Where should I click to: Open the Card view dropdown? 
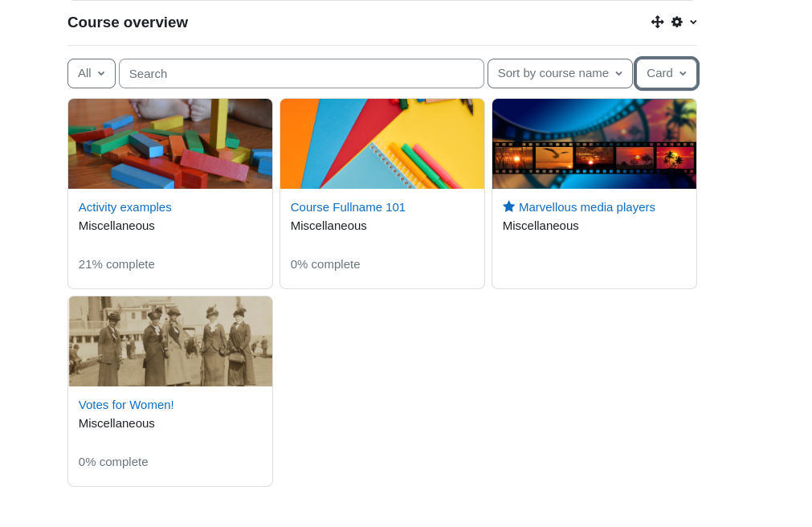[667, 74]
